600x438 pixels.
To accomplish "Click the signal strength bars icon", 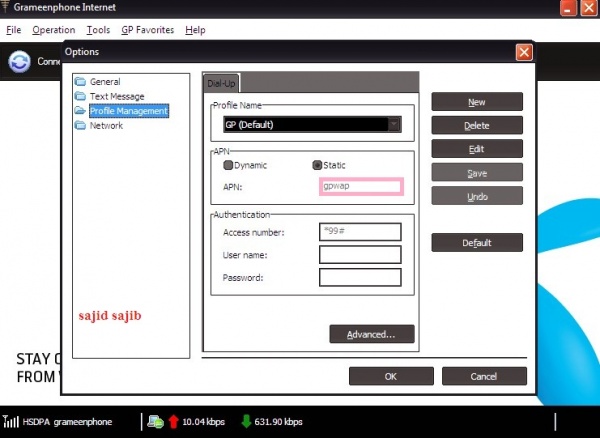I will [x=10, y=422].
